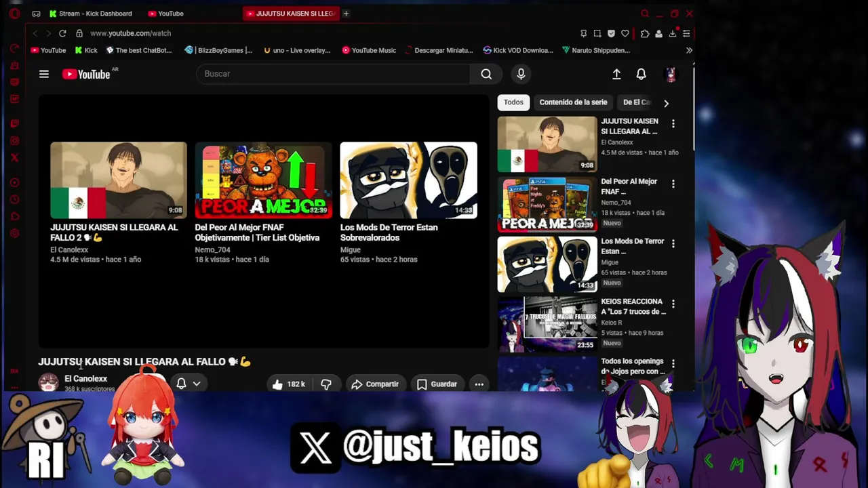Open El Canolexx channel avatar
This screenshot has height=488, width=868.
point(48,382)
